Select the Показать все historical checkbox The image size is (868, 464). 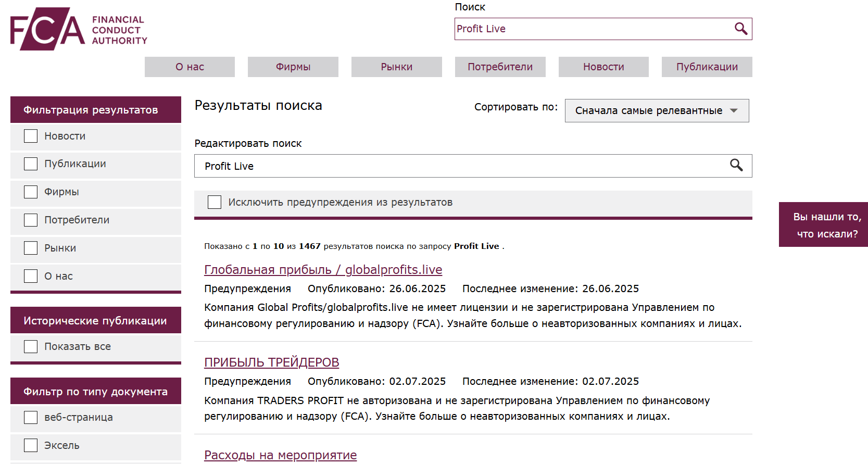tap(31, 346)
